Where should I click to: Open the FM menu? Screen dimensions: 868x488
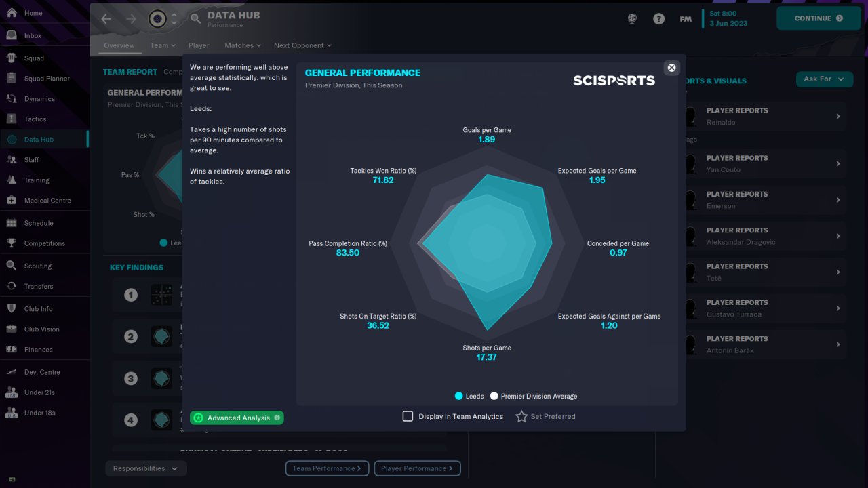pyautogui.click(x=686, y=19)
